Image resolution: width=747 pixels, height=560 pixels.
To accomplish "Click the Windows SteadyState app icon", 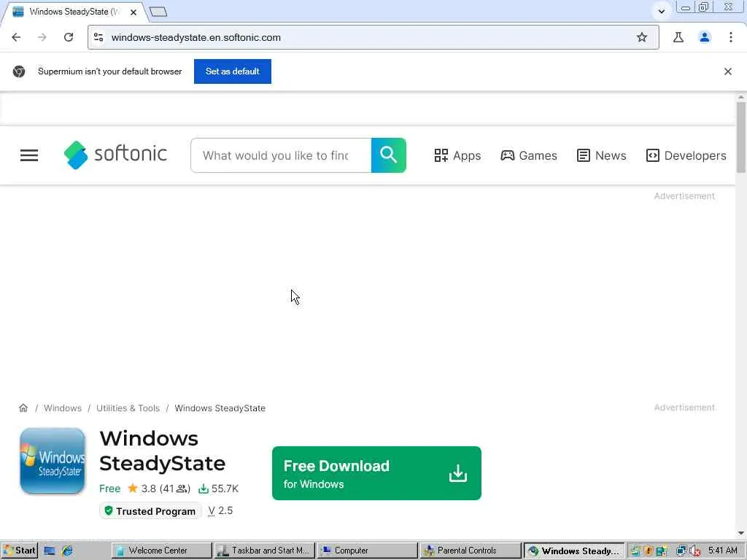I will [53, 461].
